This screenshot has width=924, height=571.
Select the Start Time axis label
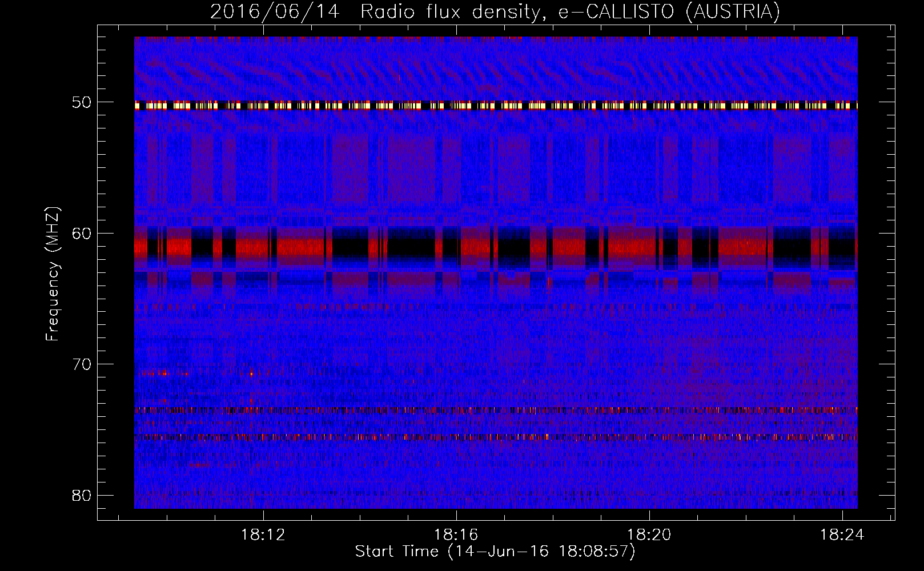pyautogui.click(x=495, y=552)
